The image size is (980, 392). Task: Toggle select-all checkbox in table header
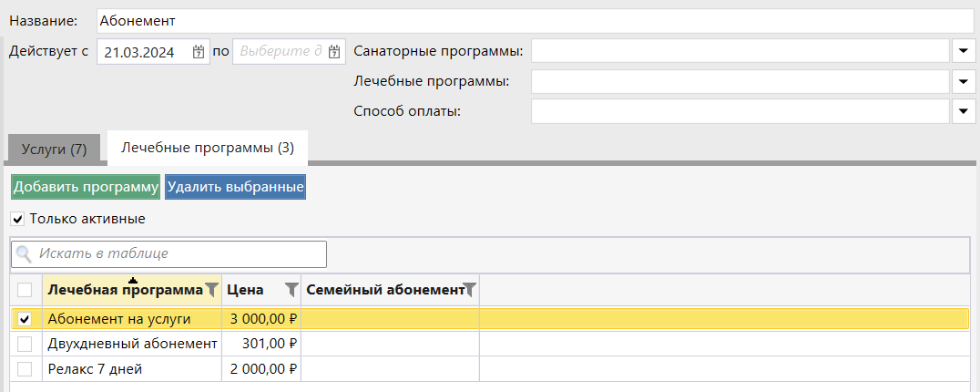tap(25, 290)
